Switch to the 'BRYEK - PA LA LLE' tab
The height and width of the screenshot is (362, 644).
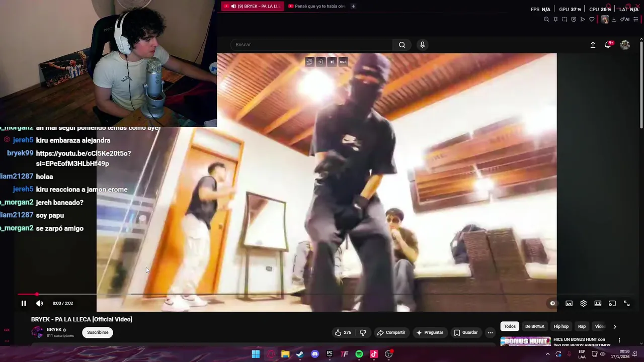252,6
